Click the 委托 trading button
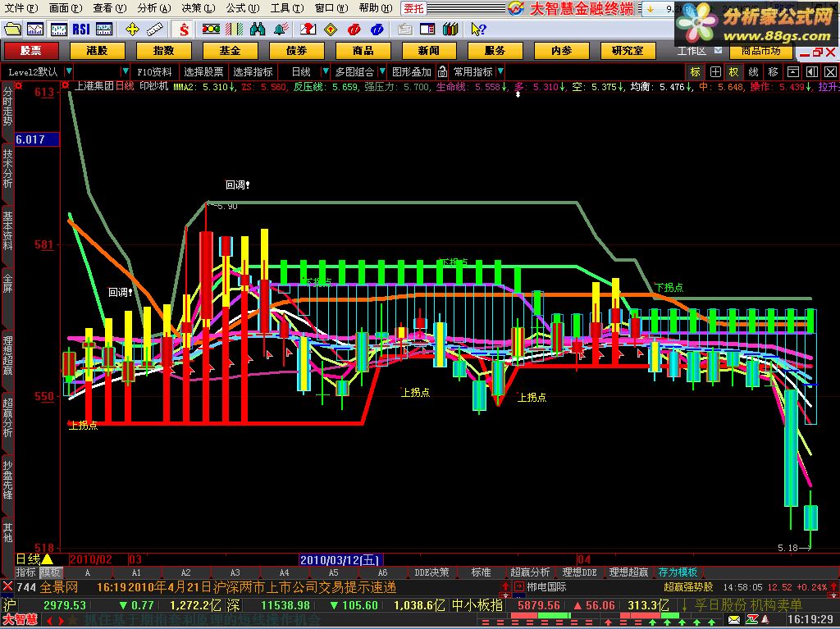 (x=413, y=8)
